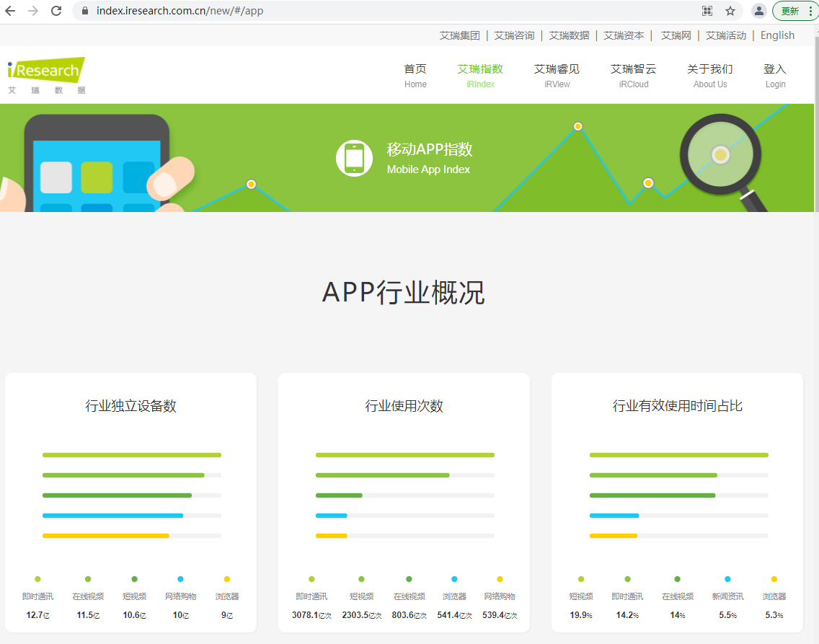This screenshot has width=819, height=644.
Task: Click the iResearch logo
Action: (46, 76)
